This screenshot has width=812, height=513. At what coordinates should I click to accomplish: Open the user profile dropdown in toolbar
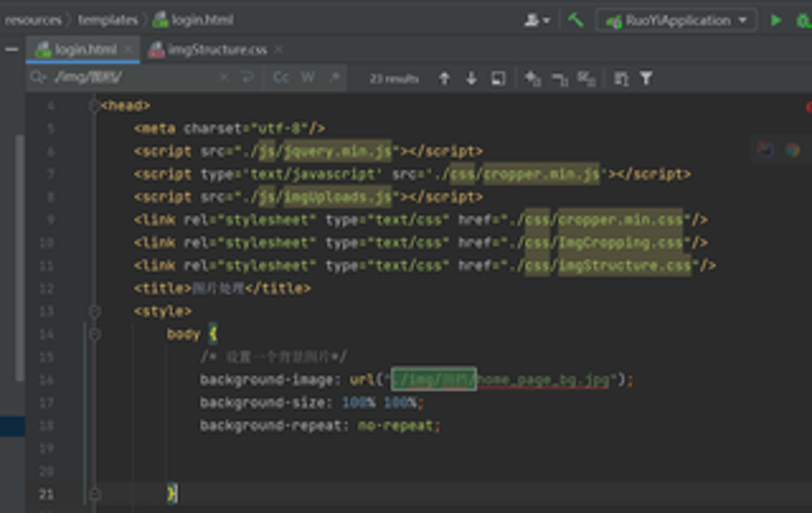(537, 20)
